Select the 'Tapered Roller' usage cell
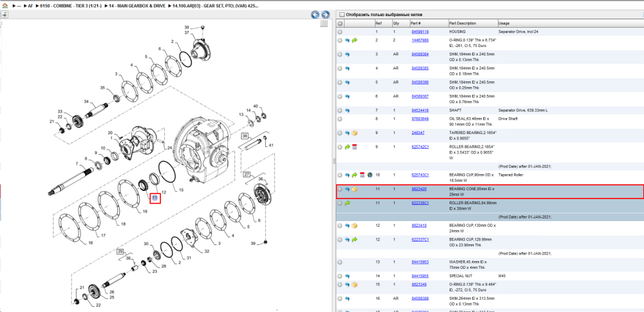Screen dimensions: 644x312 pyautogui.click(x=509, y=175)
